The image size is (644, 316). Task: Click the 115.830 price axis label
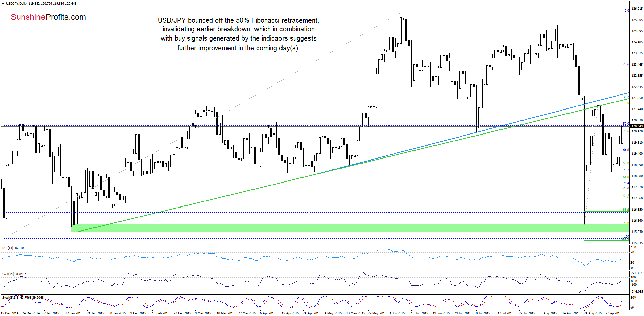[637, 232]
